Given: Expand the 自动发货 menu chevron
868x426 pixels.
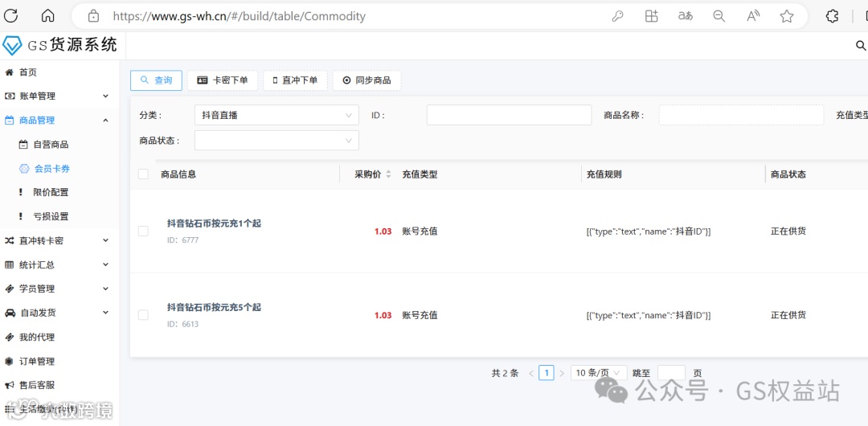Looking at the screenshot, I should (x=106, y=313).
